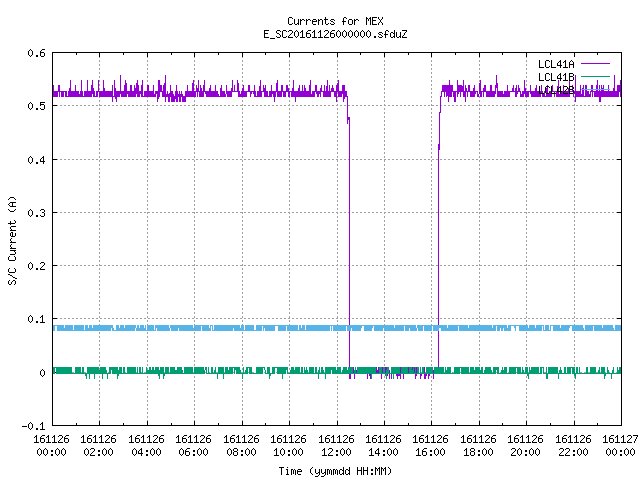The image size is (640, 480).
Task: Click the x-axis tick 161126 20:00
Action: [x=525, y=446]
